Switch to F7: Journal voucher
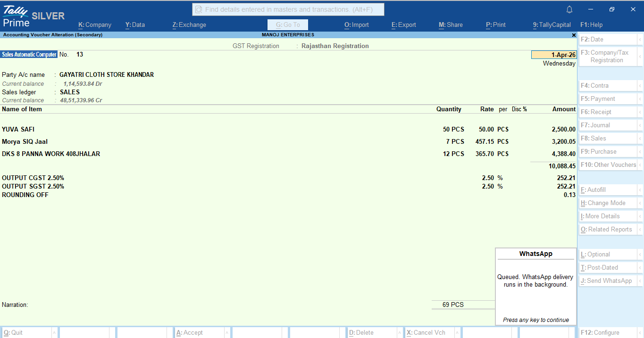Viewport: 644px width, 338px height. click(608, 125)
